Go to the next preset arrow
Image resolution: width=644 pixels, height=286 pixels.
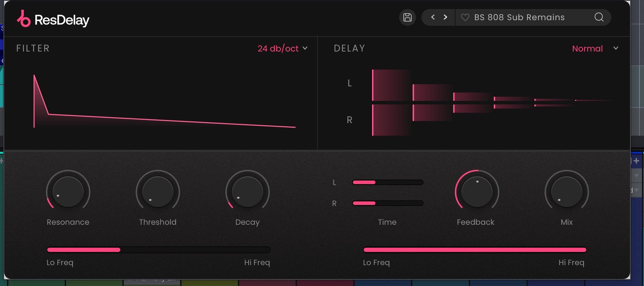445,17
